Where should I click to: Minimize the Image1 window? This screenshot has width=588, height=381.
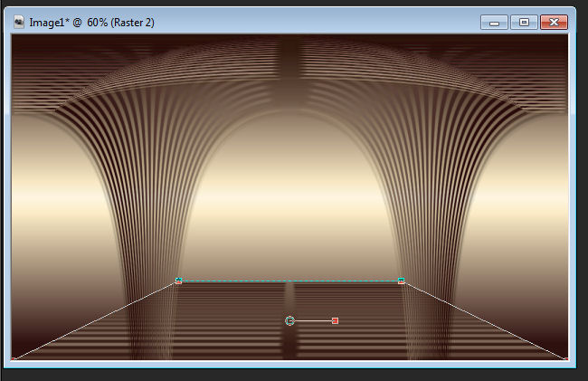(x=494, y=23)
